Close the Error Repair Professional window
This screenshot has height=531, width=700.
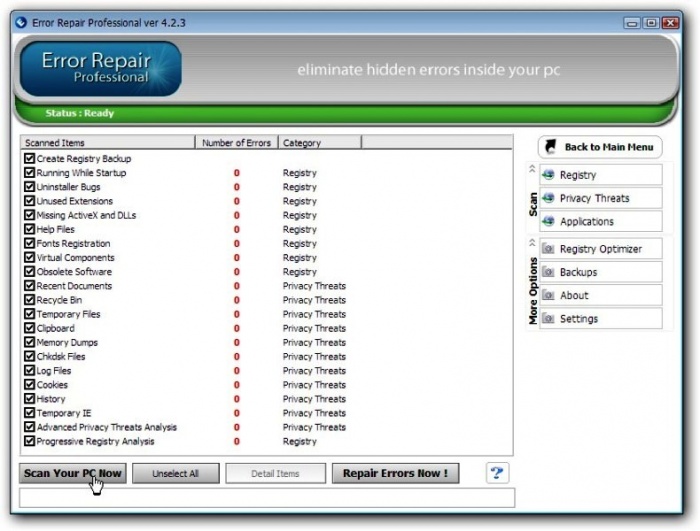click(671, 23)
